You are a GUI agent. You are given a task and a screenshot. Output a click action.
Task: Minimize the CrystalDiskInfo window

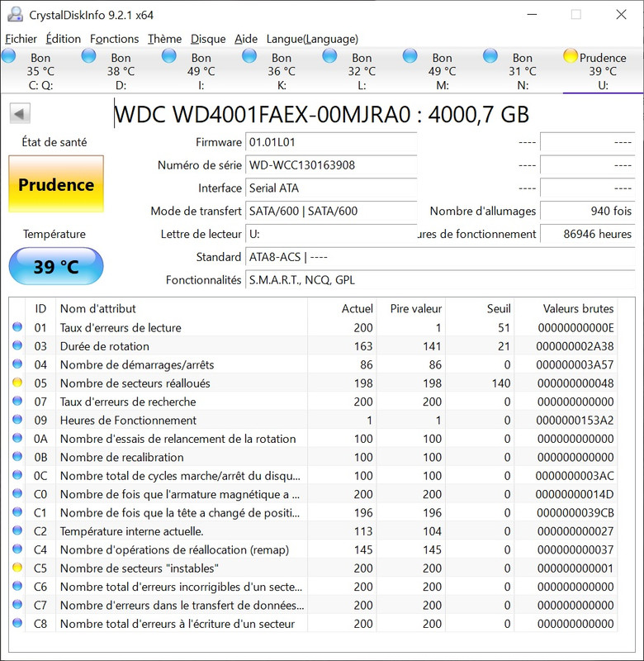pos(532,15)
